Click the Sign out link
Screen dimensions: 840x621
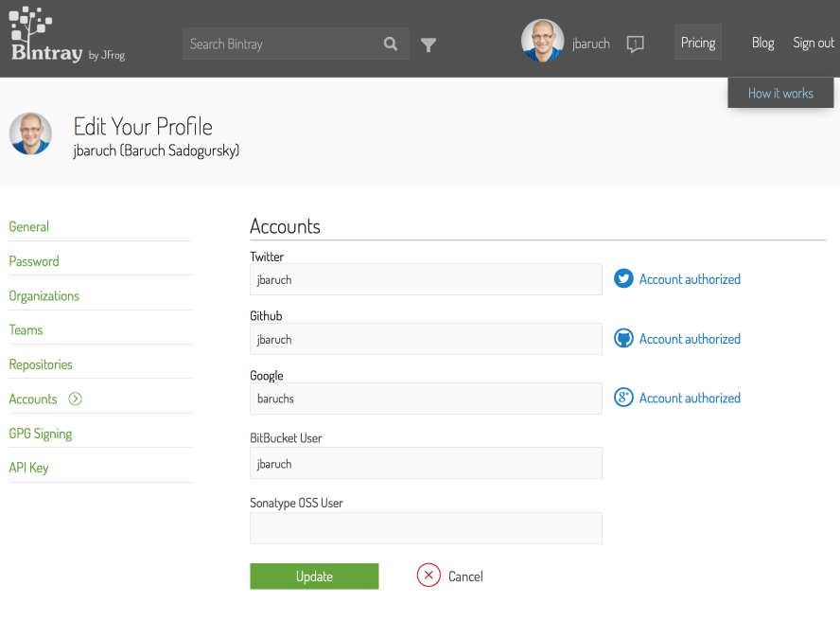pos(814,43)
